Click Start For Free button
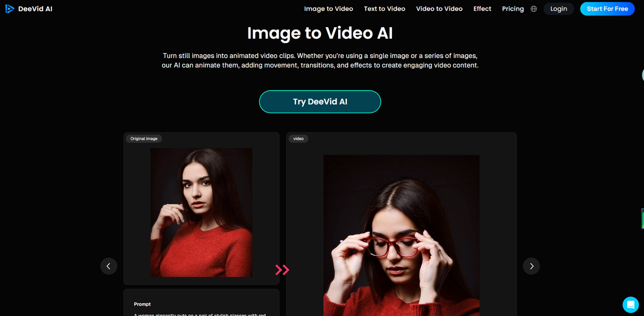The height and width of the screenshot is (316, 644). pyautogui.click(x=607, y=9)
